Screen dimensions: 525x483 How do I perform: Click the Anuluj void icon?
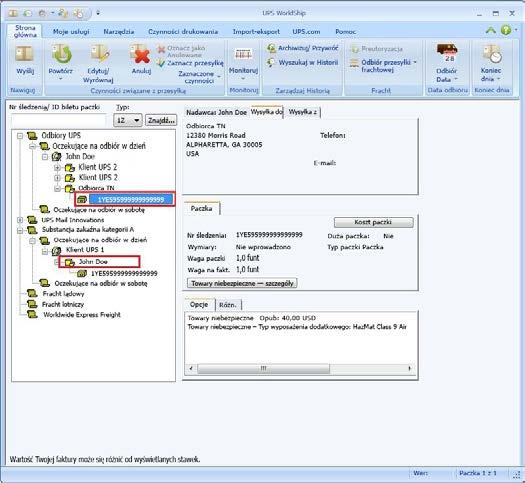(x=141, y=54)
